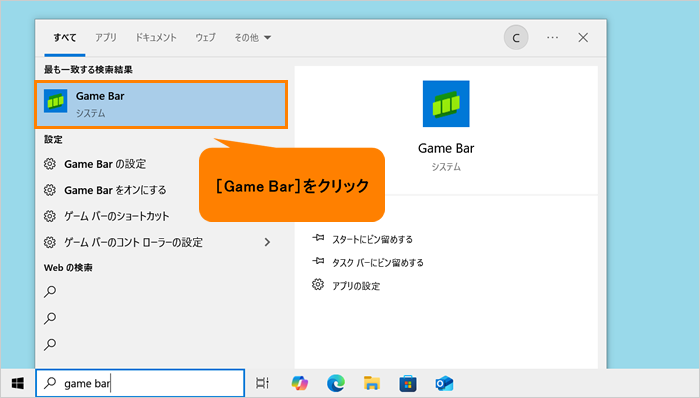This screenshot has width=700, height=398.
Task: Open Task View on the taskbar
Action: click(x=262, y=383)
